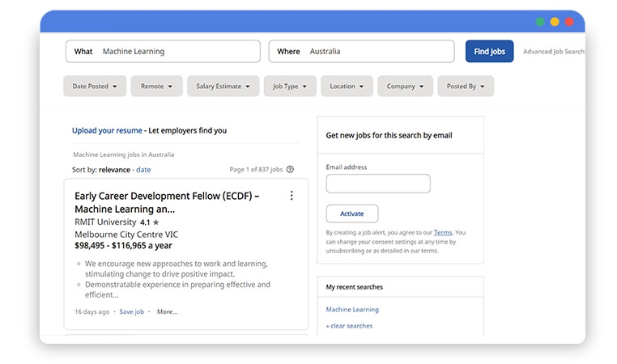Open the Advanced Job Search link
This screenshot has height=364, width=617.
pos(553,52)
